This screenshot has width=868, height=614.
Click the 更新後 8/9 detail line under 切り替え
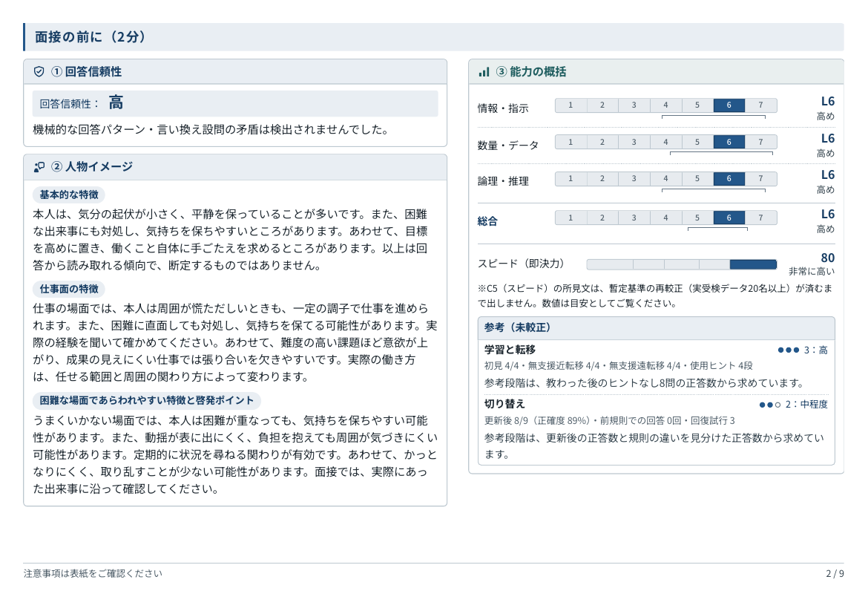(x=610, y=421)
